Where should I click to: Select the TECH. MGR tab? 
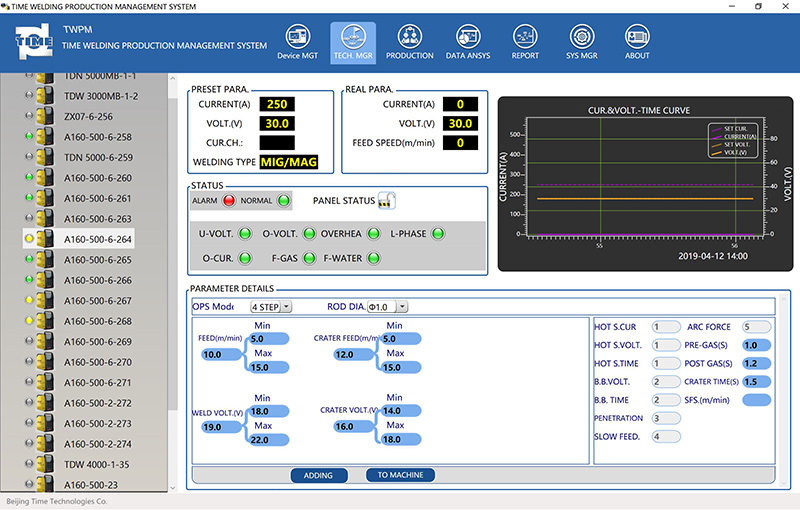click(x=352, y=40)
